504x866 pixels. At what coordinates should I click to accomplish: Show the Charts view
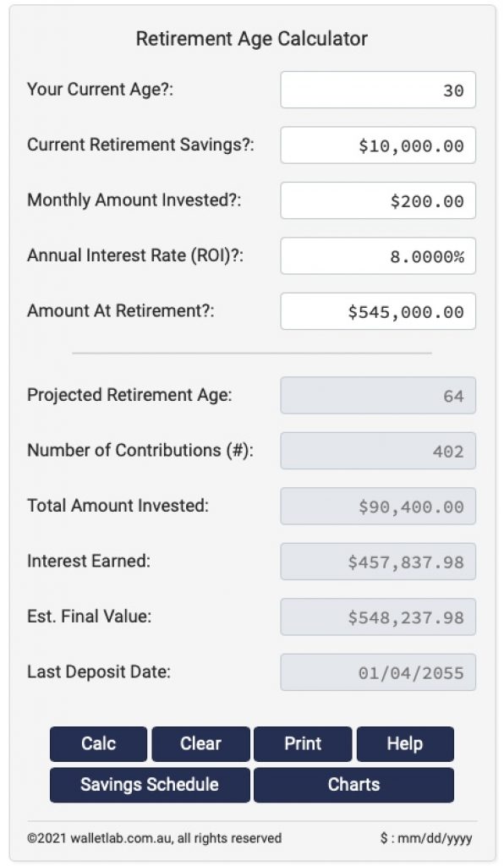353,784
